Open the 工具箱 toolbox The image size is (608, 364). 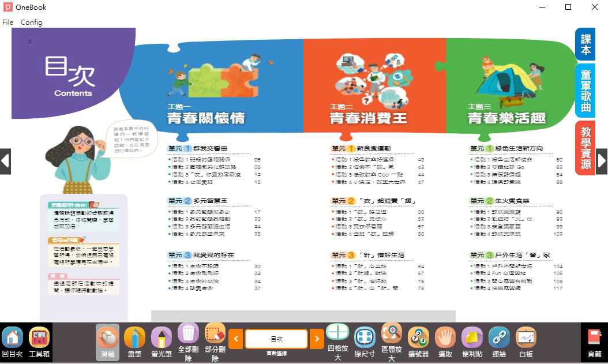click(39, 342)
